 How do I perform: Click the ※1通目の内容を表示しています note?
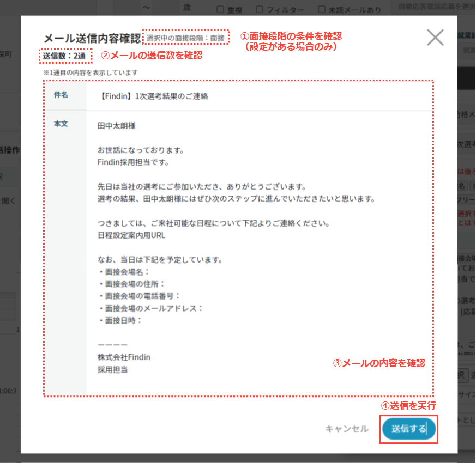[x=91, y=72]
